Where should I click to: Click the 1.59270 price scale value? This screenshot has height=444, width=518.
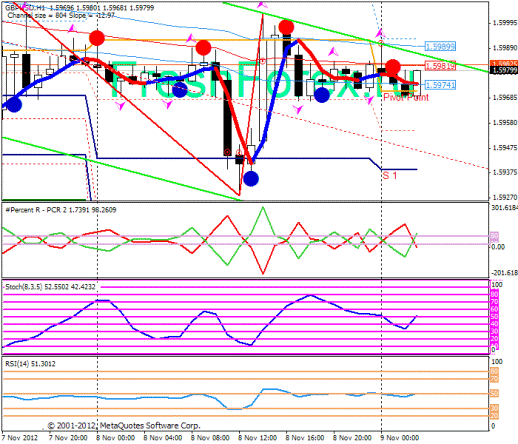[505, 197]
